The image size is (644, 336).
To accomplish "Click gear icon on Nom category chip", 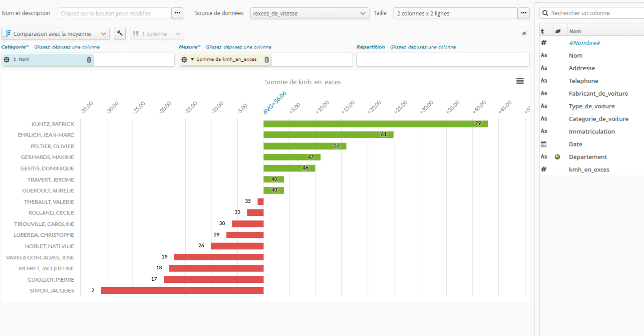I will pos(6,59).
